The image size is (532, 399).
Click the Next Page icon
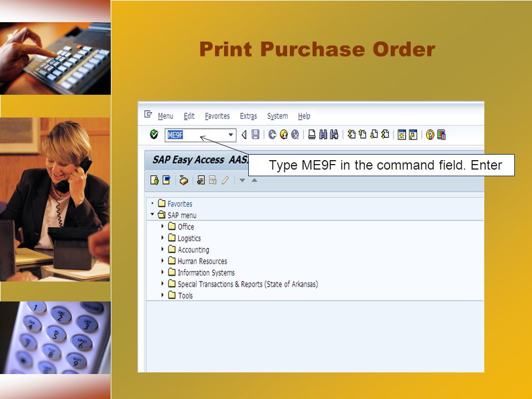click(x=374, y=134)
